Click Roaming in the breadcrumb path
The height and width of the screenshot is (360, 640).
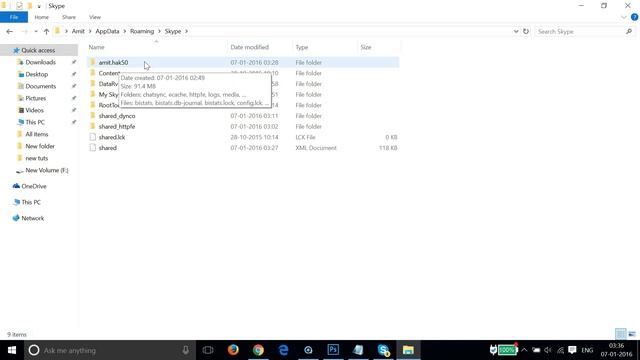[142, 31]
